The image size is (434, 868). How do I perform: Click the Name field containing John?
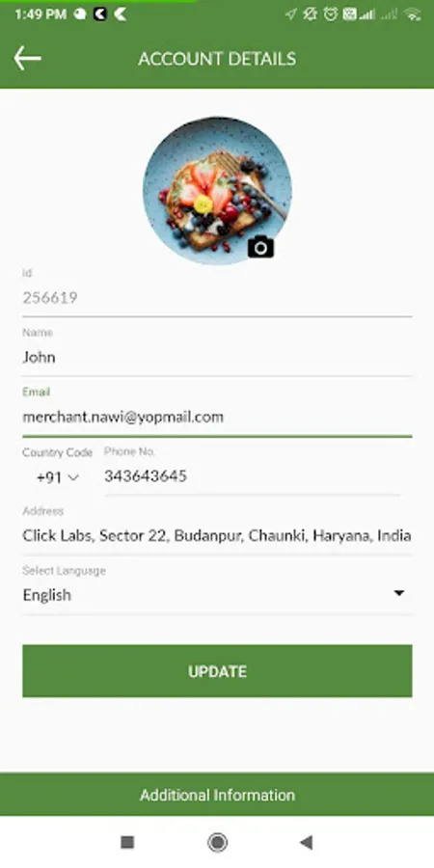[x=217, y=357]
